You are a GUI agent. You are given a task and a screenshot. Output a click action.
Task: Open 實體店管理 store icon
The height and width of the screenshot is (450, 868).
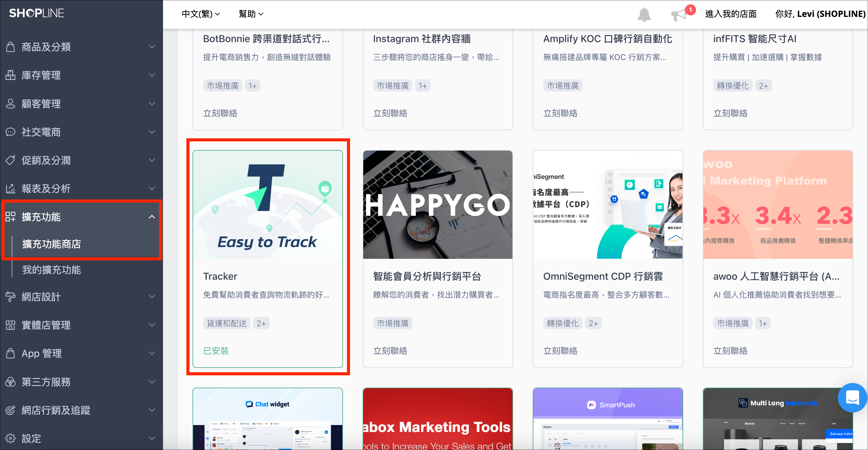pyautogui.click(x=10, y=325)
